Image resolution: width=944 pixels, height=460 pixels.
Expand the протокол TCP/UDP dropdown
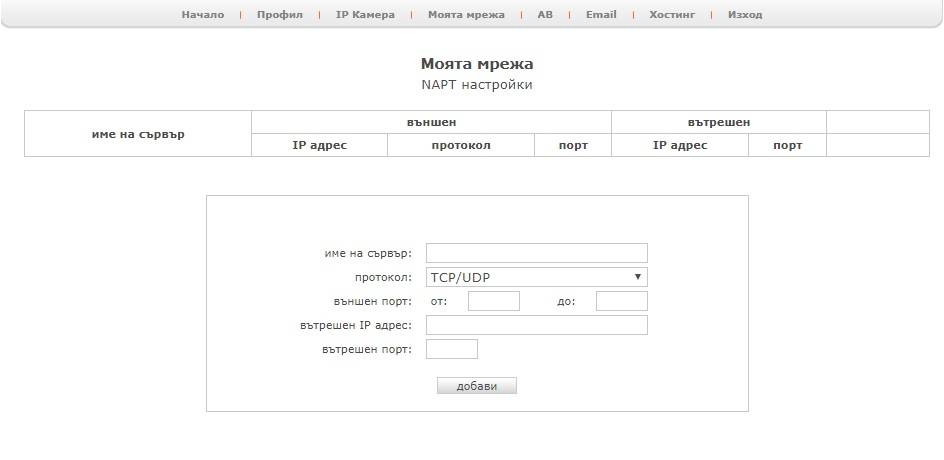(x=536, y=277)
